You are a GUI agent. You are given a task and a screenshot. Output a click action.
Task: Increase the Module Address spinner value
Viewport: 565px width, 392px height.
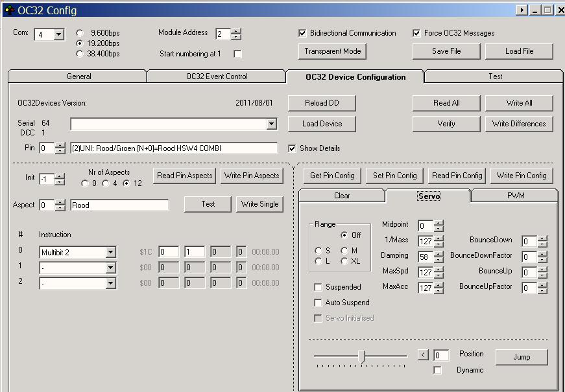[236, 31]
